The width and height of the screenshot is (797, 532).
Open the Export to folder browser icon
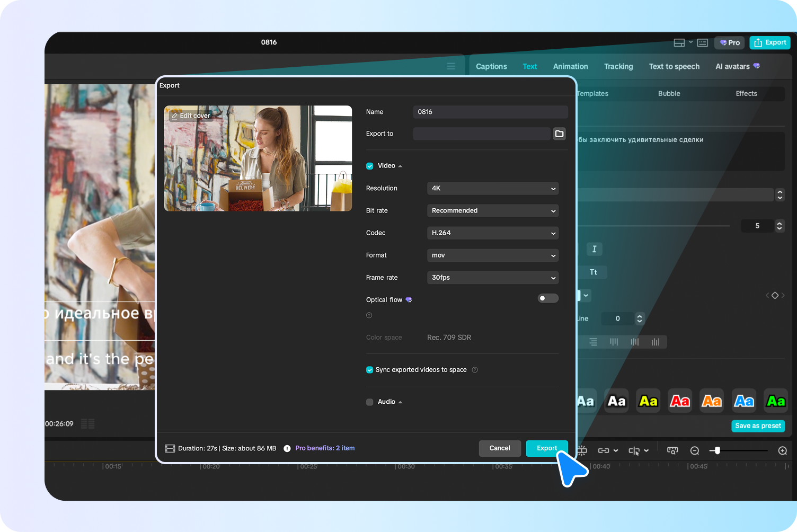tap(559, 134)
